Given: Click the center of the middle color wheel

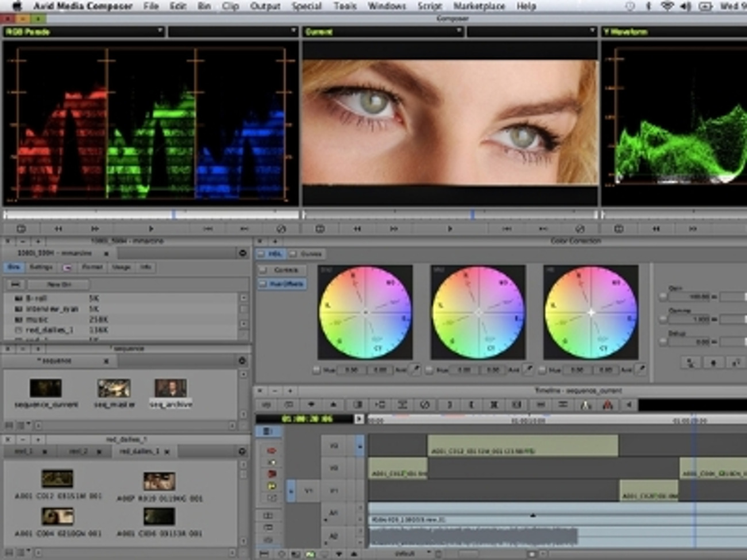Looking at the screenshot, I should [x=478, y=313].
